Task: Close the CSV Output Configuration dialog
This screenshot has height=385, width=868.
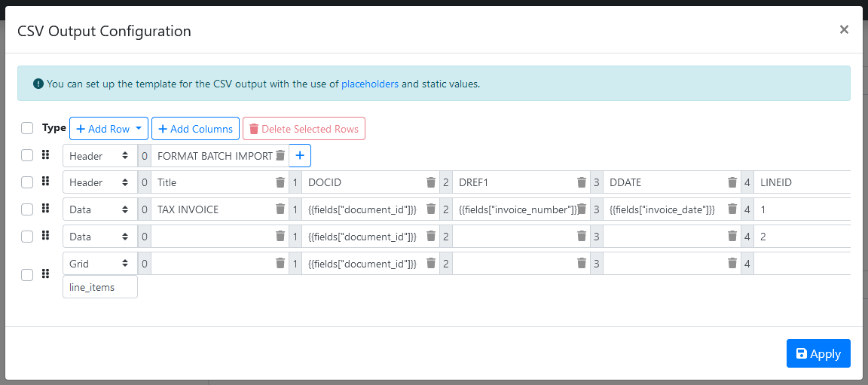Action: [844, 29]
